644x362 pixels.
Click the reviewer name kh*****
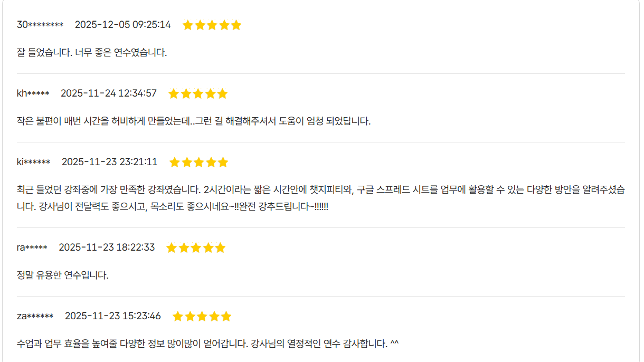point(33,93)
